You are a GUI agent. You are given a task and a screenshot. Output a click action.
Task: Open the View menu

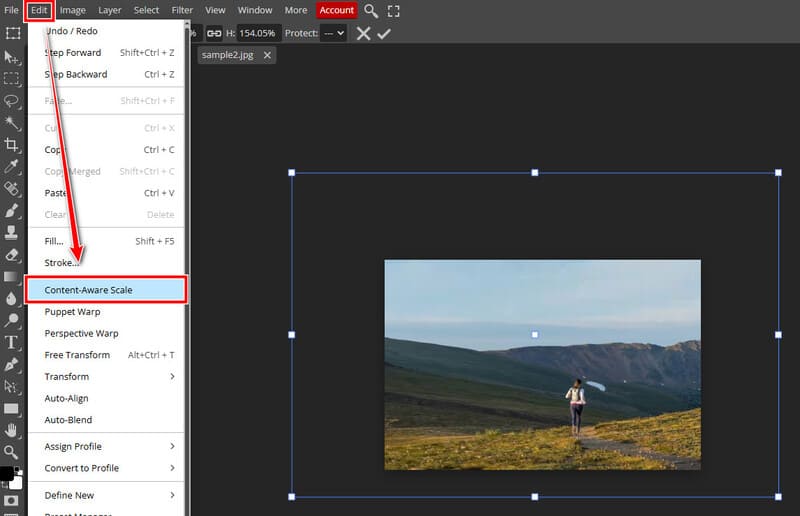(x=215, y=10)
